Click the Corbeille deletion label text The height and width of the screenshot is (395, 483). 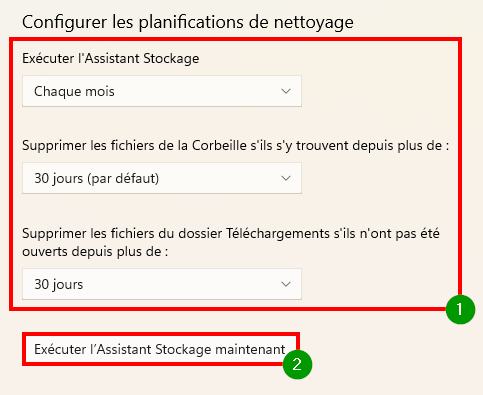click(x=235, y=146)
